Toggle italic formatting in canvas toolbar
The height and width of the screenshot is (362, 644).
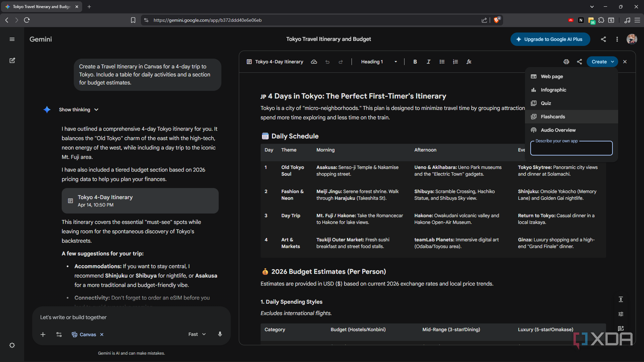pyautogui.click(x=428, y=62)
